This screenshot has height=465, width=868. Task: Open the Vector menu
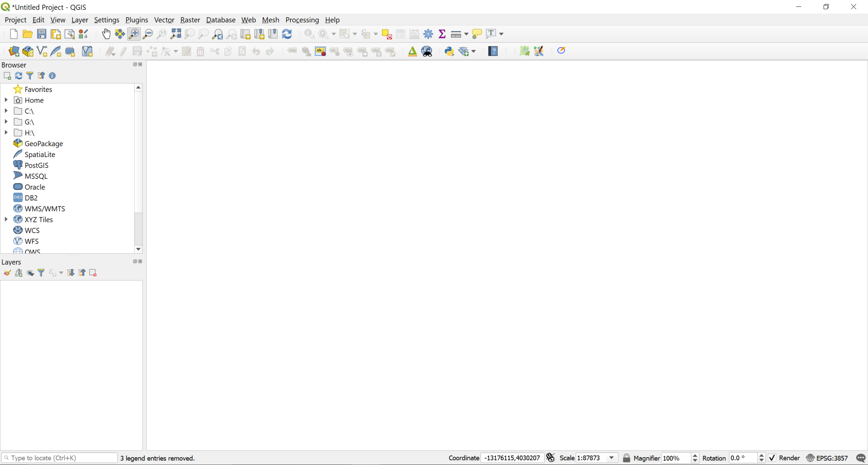[164, 20]
